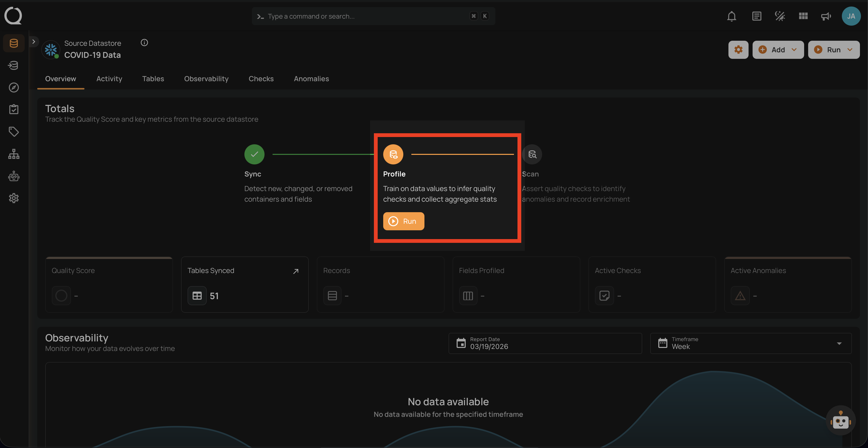This screenshot has width=868, height=448.
Task: Toggle between light and dark theme
Action: pyautogui.click(x=779, y=16)
